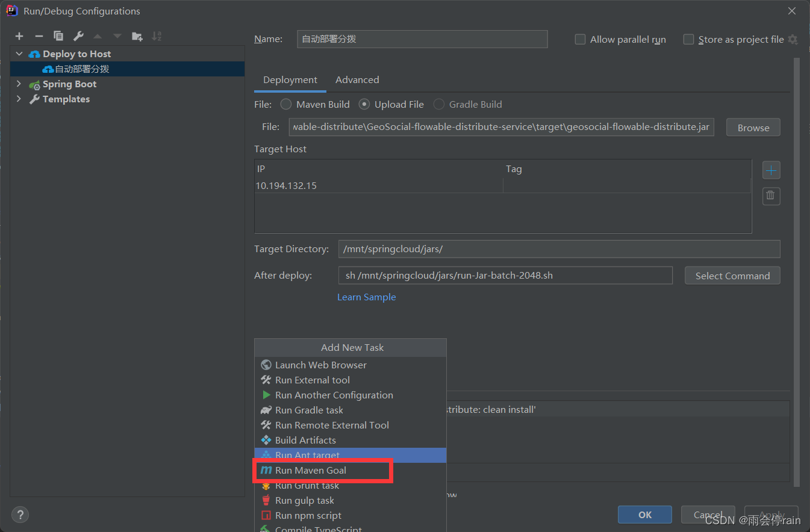Click the Select Command button
The image size is (810, 532).
732,276
